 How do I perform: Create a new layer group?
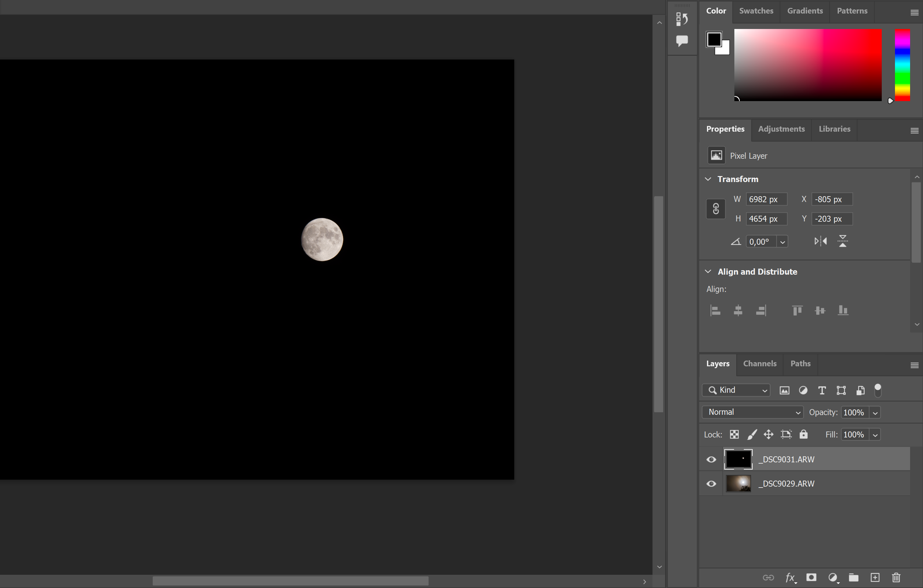tap(854, 578)
